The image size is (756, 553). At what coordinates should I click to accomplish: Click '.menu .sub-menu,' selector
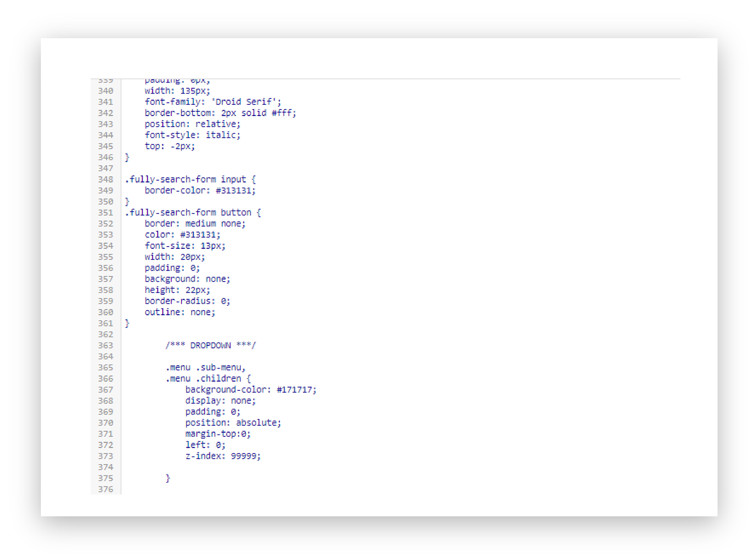(x=206, y=368)
